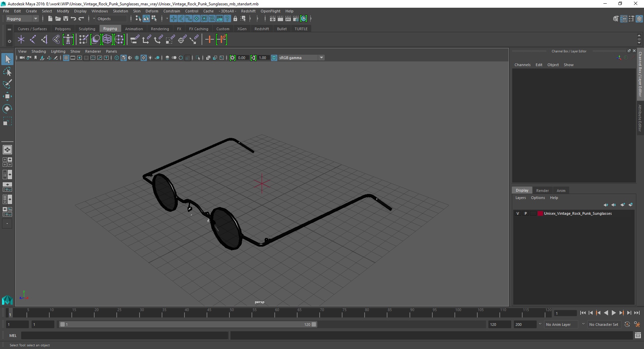Screen dimensions: 644x349
Task: Open the viewport Shading menu
Action: 39,51
